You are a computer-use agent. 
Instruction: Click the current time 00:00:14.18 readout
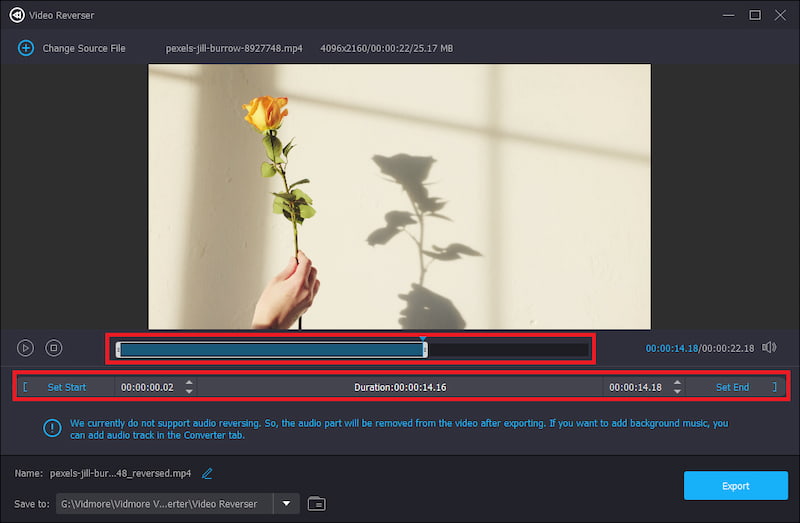[671, 348]
